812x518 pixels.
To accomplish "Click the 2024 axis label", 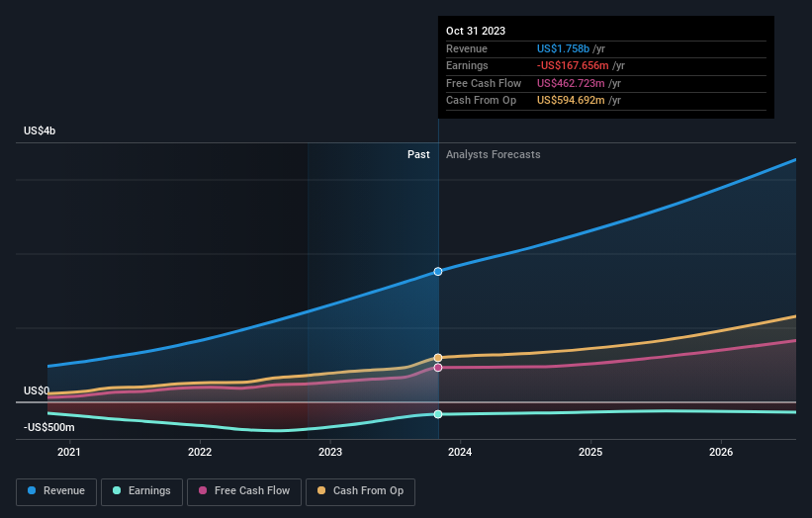I will 460,452.
